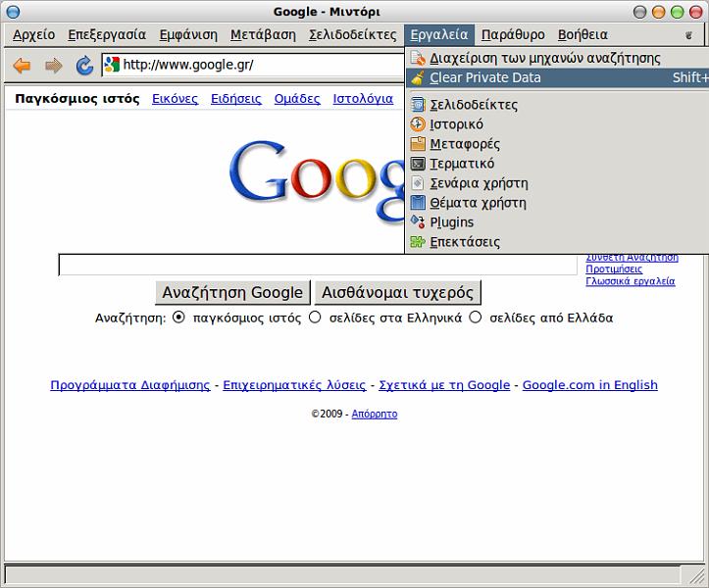The height and width of the screenshot is (588, 709).
Task: Click the throbber icon at menu bar right
Action: [688, 35]
